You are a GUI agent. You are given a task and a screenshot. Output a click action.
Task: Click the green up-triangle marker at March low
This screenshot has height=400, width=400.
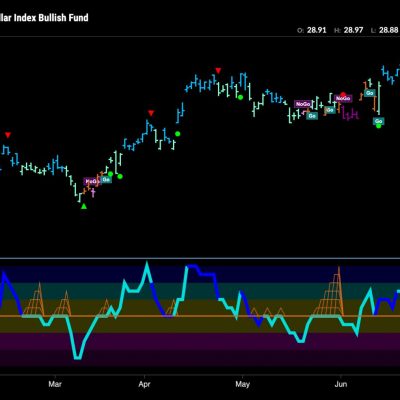84,206
